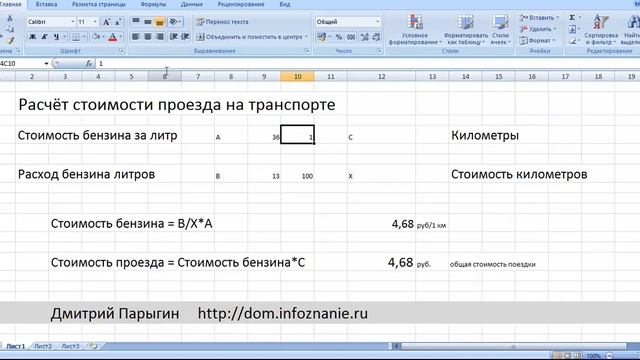Toggle underline Ч formatting
Viewport: 640px width, 360px height.
coord(56,37)
